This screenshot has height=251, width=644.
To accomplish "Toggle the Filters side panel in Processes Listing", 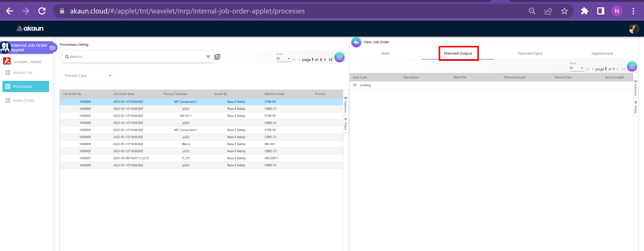I will tap(346, 124).
